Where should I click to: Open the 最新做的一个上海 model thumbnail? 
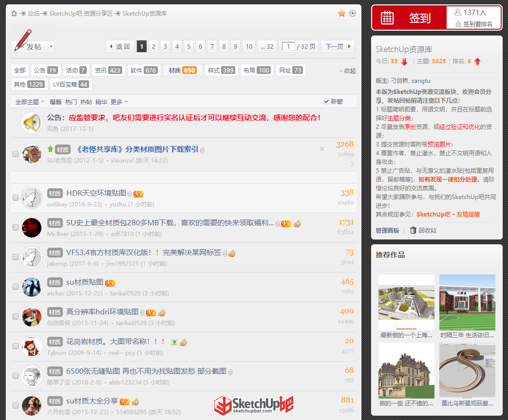click(406, 302)
